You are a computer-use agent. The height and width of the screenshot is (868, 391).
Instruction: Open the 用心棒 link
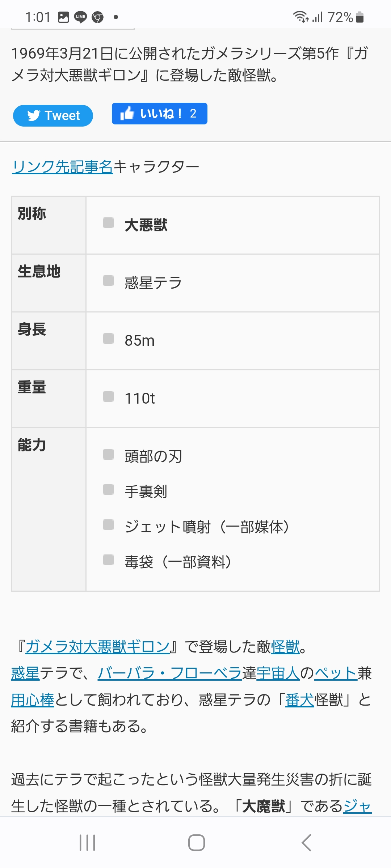coord(33,700)
